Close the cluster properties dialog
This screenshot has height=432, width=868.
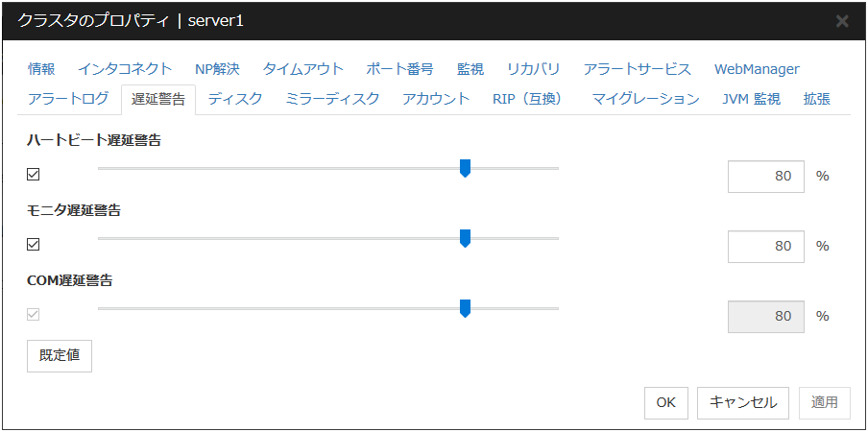842,20
